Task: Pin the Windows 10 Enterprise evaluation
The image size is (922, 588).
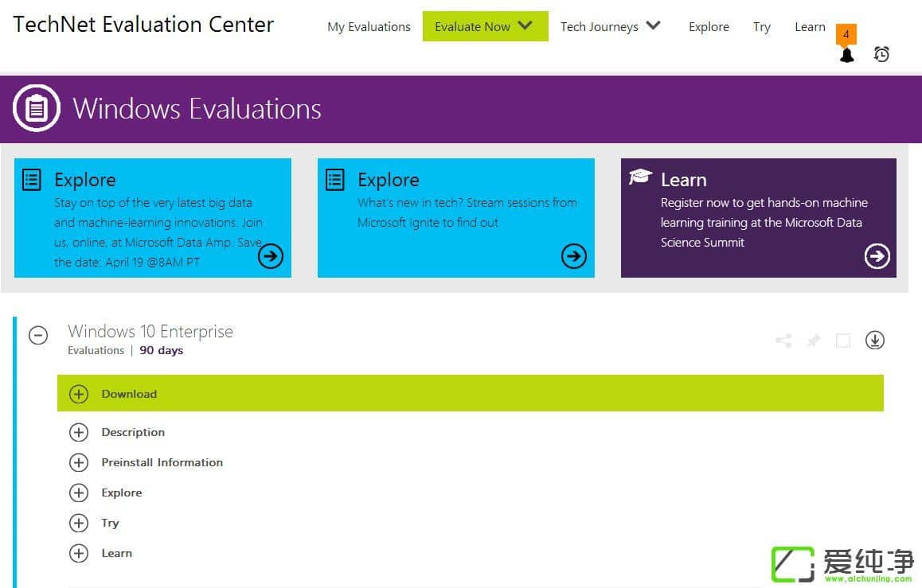Action: (814, 341)
